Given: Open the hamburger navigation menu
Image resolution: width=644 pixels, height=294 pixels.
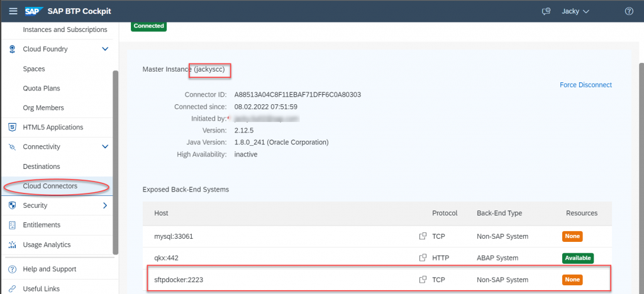Looking at the screenshot, I should tap(13, 11).
